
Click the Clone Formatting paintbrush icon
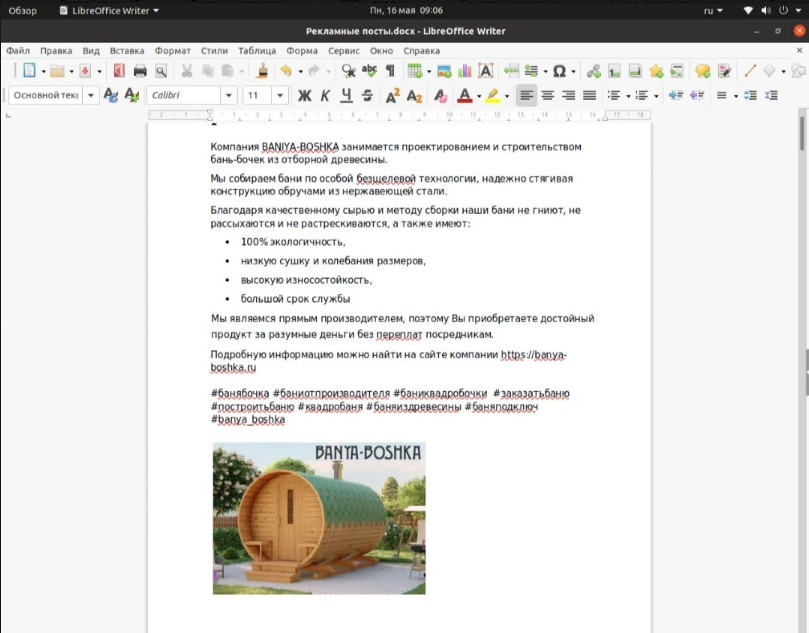262,71
